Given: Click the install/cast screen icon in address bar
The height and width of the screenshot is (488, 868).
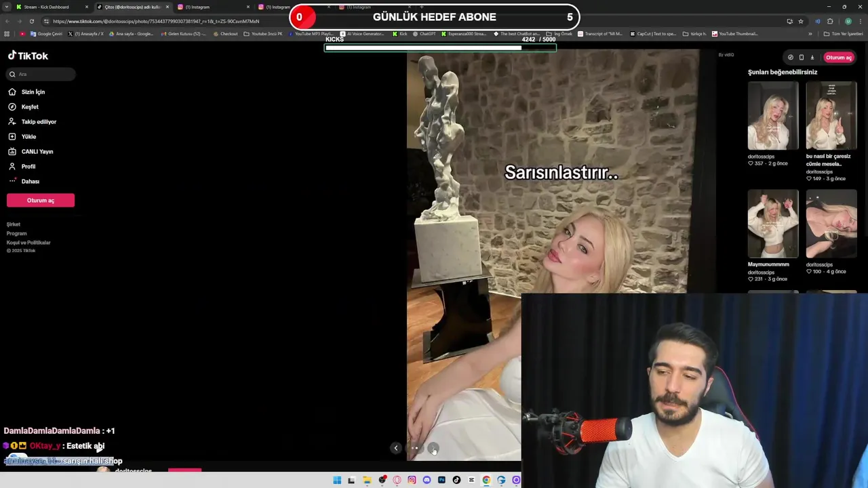Looking at the screenshot, I should 789,21.
